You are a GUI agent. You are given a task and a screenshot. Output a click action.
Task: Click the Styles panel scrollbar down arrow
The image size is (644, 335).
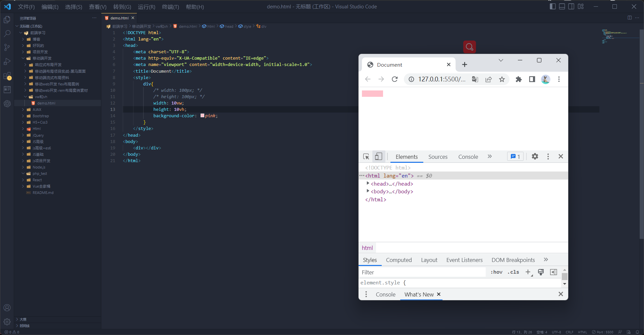tap(565, 284)
